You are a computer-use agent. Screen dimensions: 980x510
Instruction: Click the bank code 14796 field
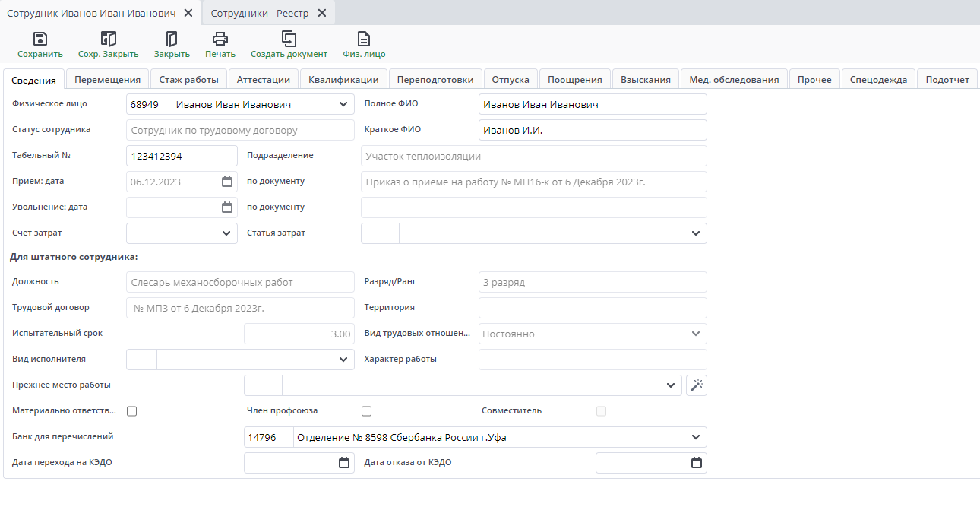[x=268, y=437]
